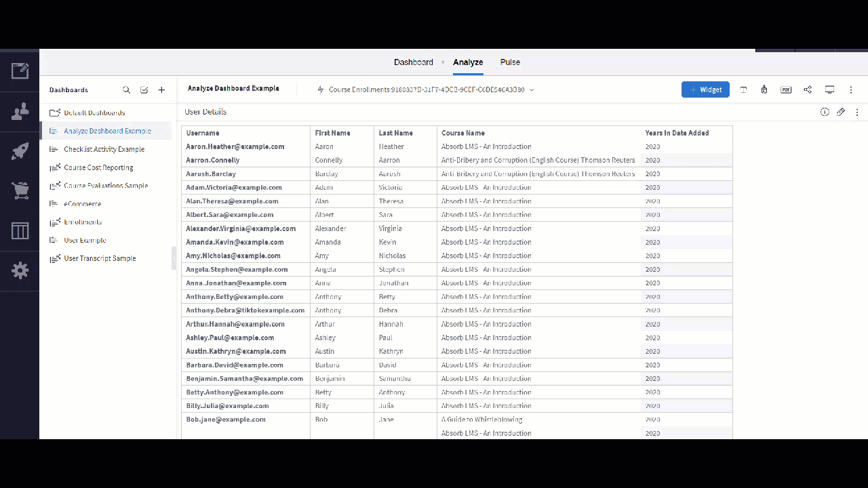
Task: Open the User Details widget three-dot menu
Action: click(857, 112)
